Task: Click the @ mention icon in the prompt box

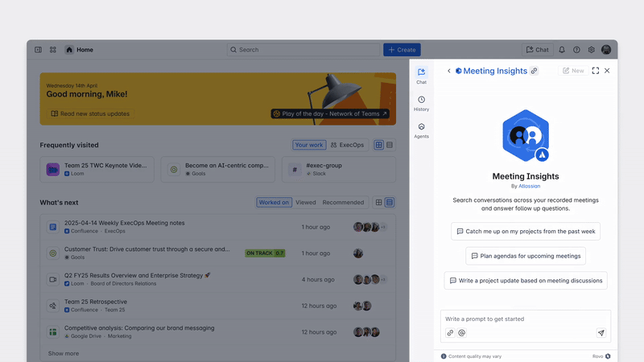Action: click(x=462, y=333)
